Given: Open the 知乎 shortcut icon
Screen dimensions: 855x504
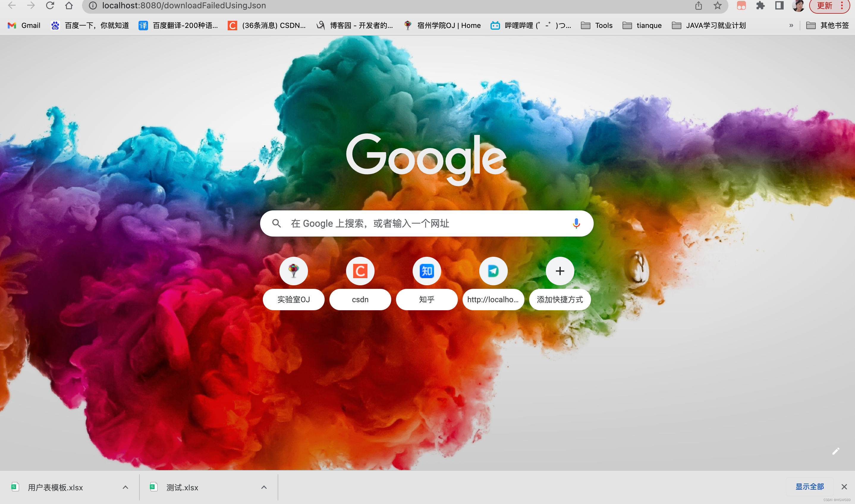Looking at the screenshot, I should click(x=427, y=271).
